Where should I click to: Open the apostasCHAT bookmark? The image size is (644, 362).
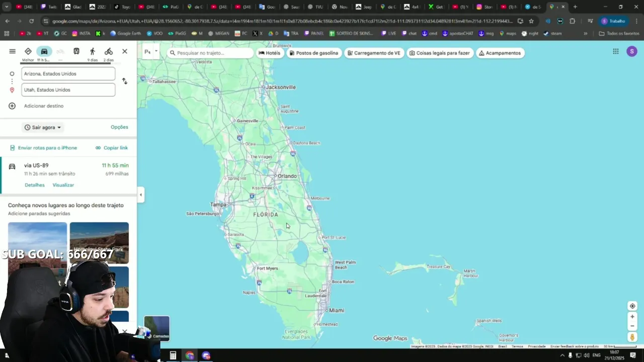click(458, 33)
